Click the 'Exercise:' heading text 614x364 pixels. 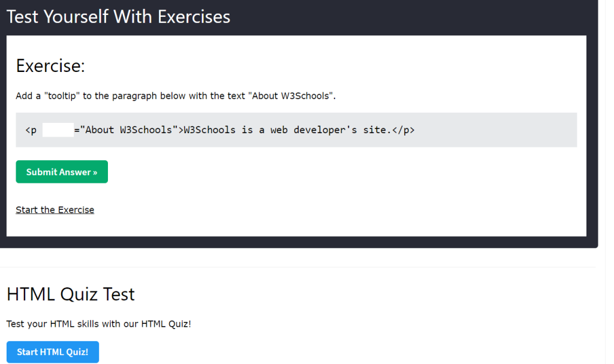click(x=50, y=65)
